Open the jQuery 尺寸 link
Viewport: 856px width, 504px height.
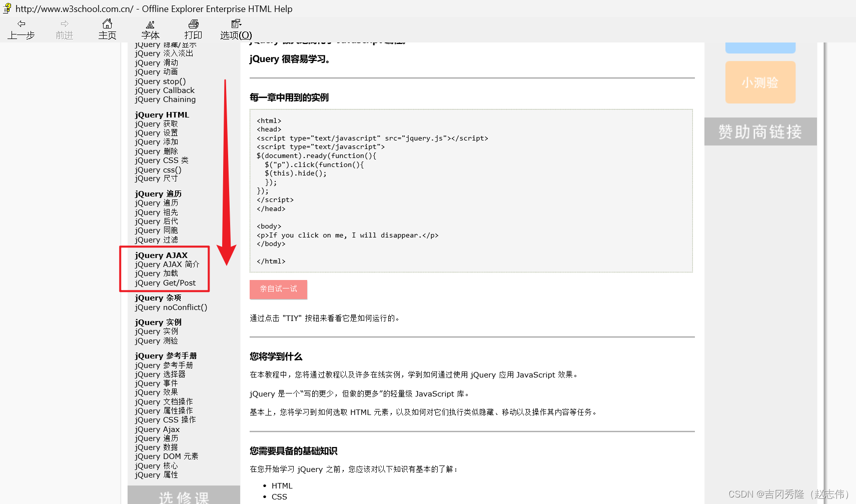click(156, 178)
